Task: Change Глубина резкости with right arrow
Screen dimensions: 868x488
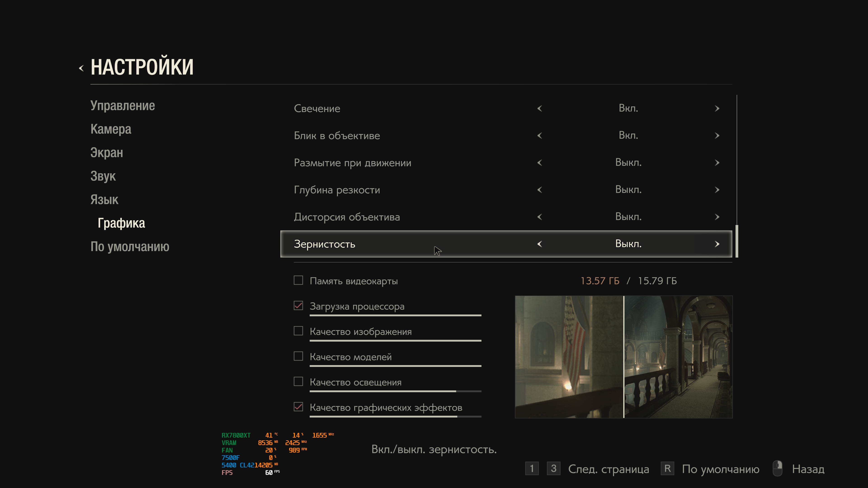Action: (x=717, y=190)
